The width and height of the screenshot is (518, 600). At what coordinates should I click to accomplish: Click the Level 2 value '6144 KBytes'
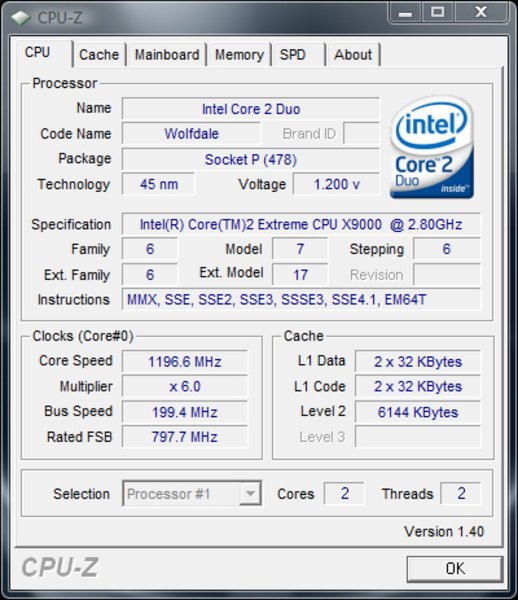pyautogui.click(x=418, y=412)
